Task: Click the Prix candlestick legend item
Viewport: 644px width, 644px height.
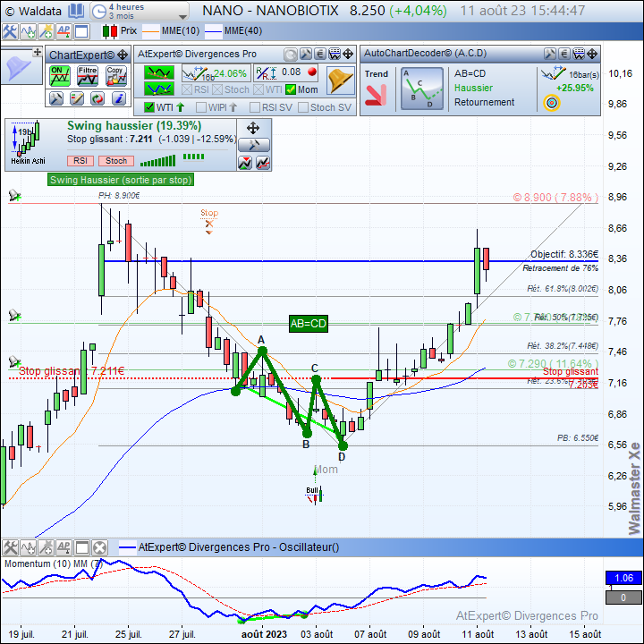Action: [x=120, y=30]
